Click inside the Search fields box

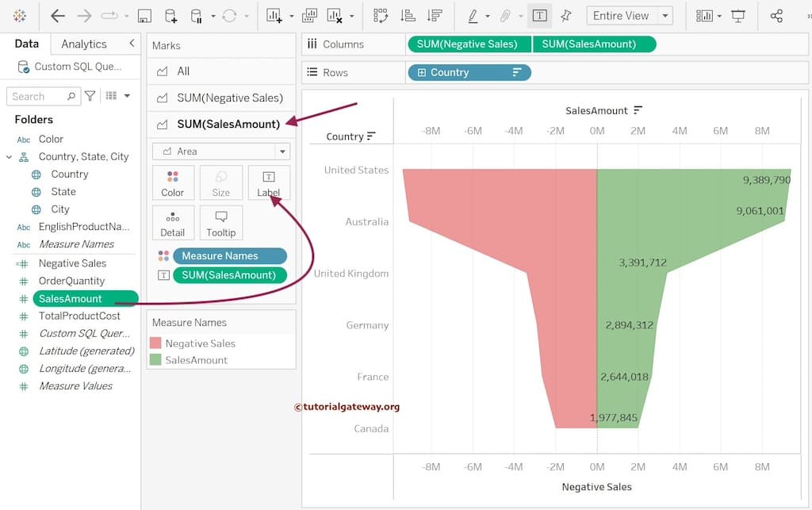pos(38,96)
